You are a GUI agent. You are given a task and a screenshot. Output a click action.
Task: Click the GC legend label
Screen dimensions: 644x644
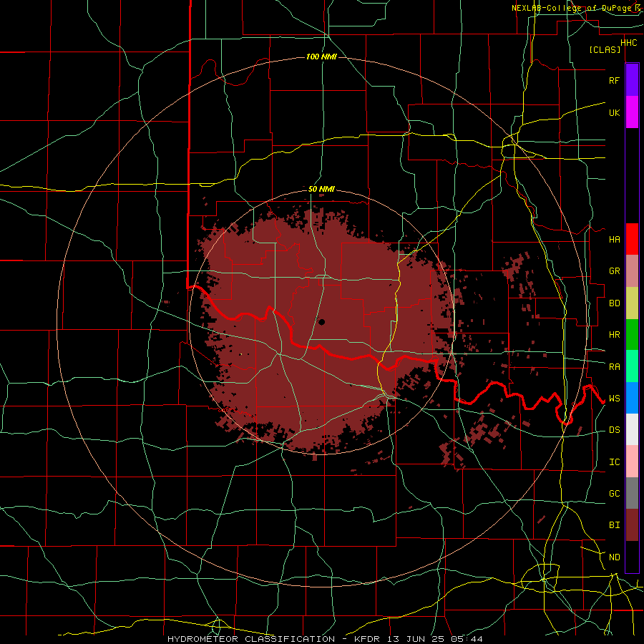[614, 493]
